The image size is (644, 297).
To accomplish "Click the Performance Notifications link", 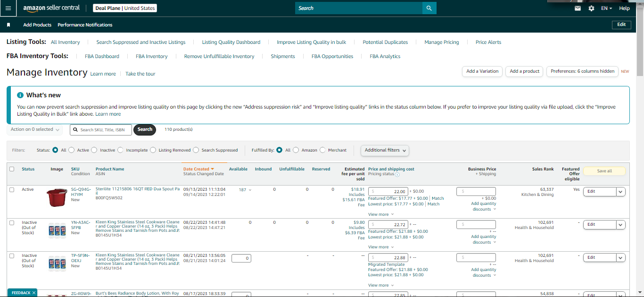I will point(85,25).
